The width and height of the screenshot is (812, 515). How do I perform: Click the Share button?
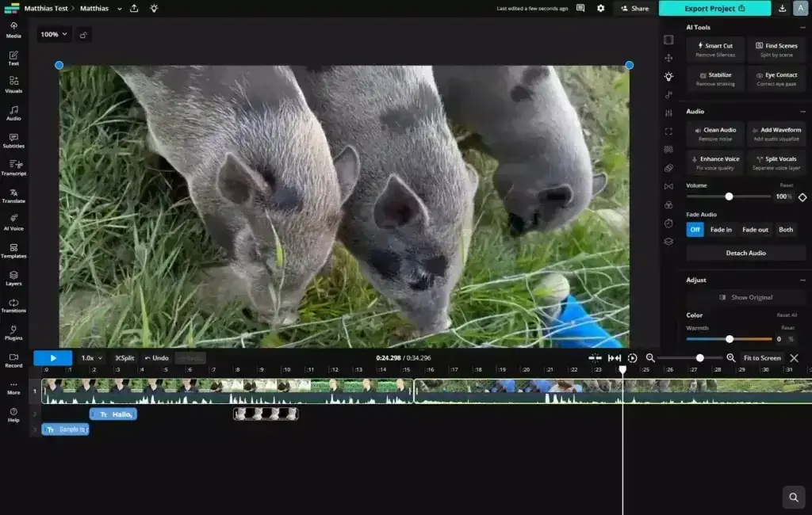(635, 8)
